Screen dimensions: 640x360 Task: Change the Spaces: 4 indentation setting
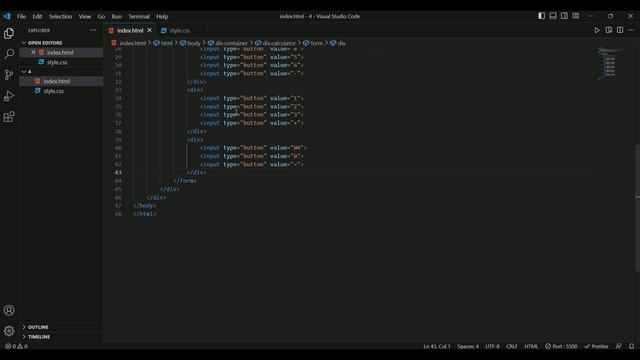point(468,346)
